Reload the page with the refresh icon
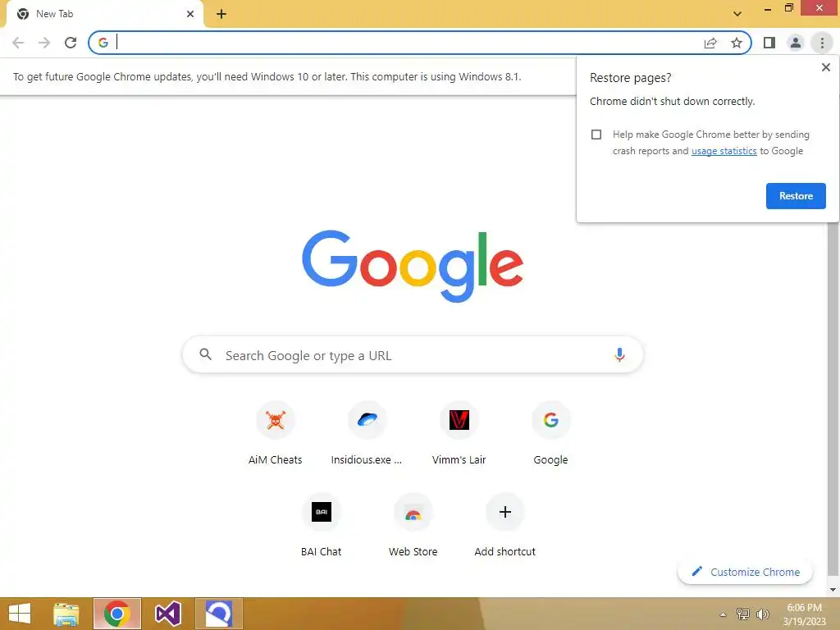Viewport: 840px width, 630px height. coord(71,43)
